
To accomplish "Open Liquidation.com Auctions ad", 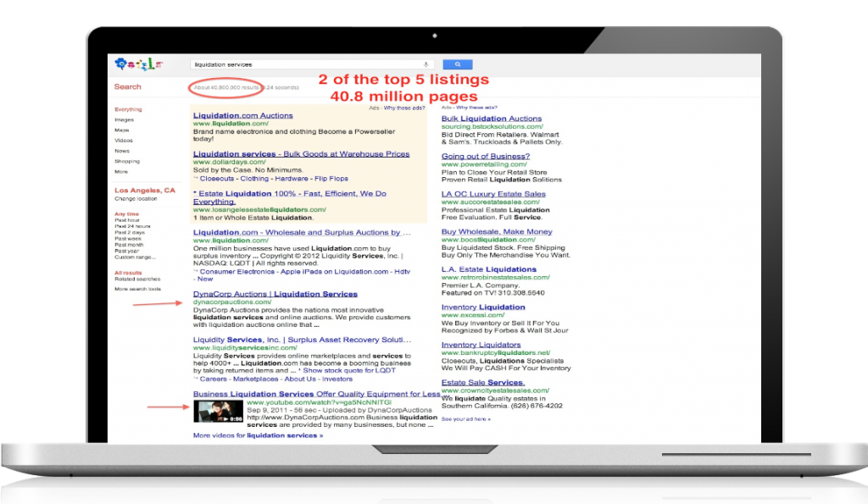I will coord(243,116).
